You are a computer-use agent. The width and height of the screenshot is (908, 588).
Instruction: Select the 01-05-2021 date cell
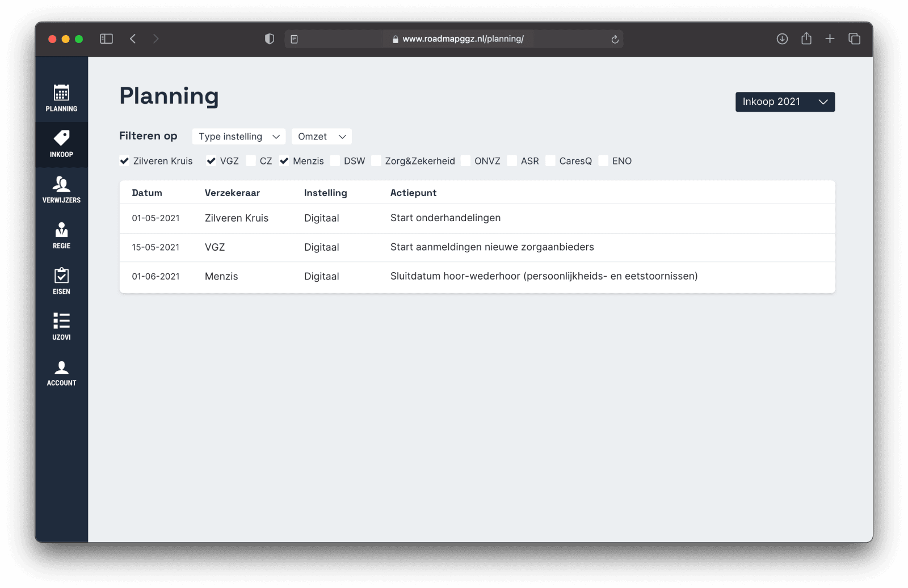(x=155, y=218)
